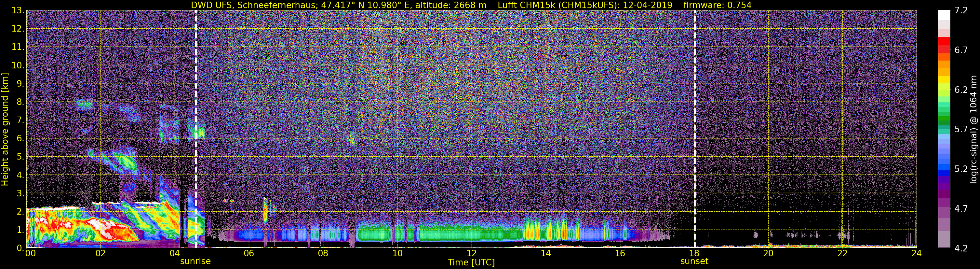Click the time tick label '16'
This screenshot has width=980, height=269.
pos(620,253)
